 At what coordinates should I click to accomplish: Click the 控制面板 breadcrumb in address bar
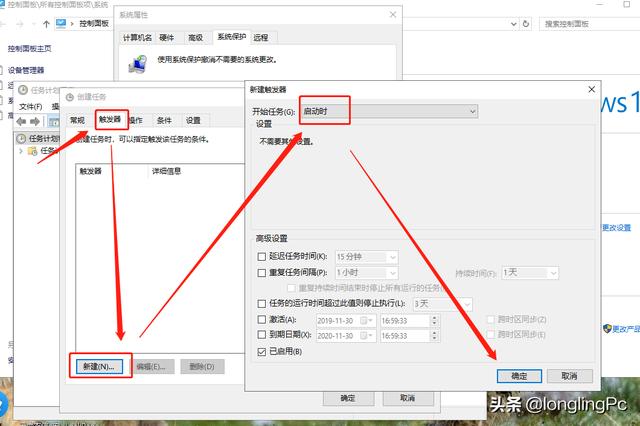94,24
